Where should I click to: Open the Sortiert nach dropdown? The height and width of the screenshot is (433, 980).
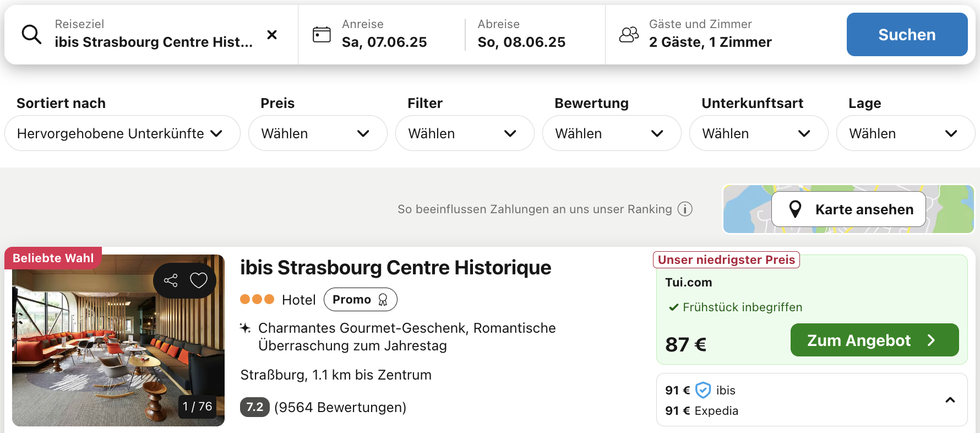coord(122,133)
